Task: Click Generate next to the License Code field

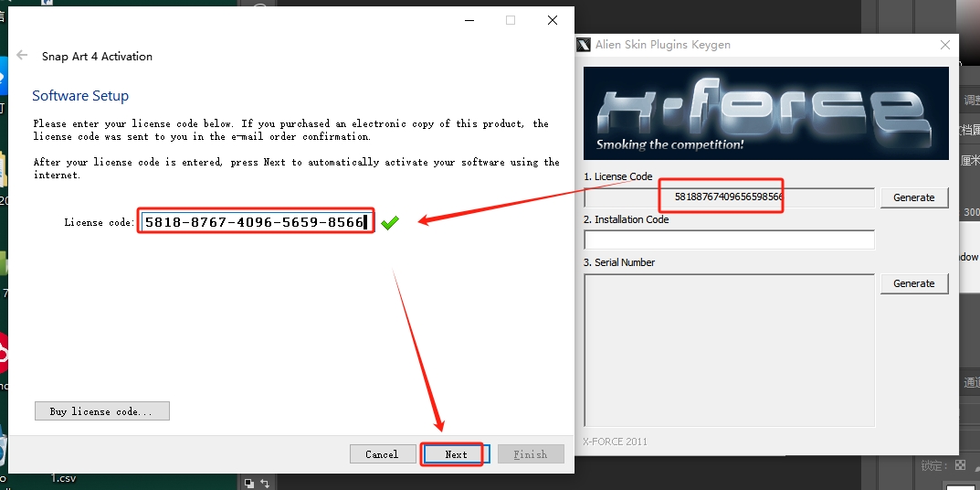Action: coord(913,197)
